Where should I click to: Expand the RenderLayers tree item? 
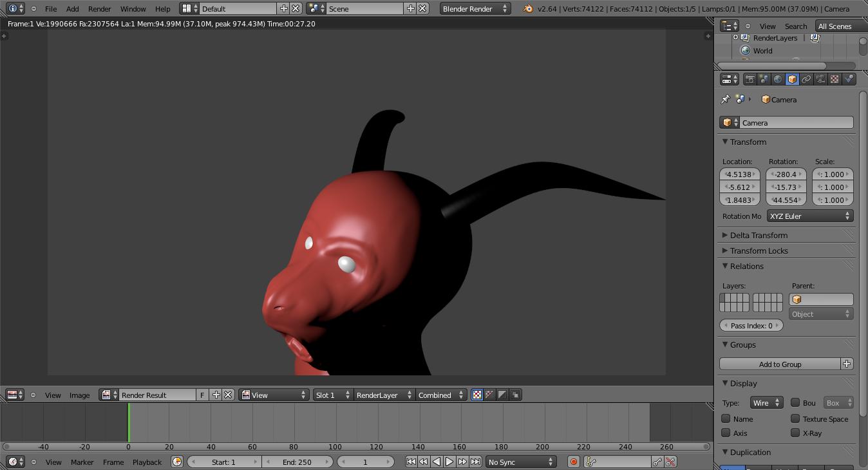pos(735,37)
